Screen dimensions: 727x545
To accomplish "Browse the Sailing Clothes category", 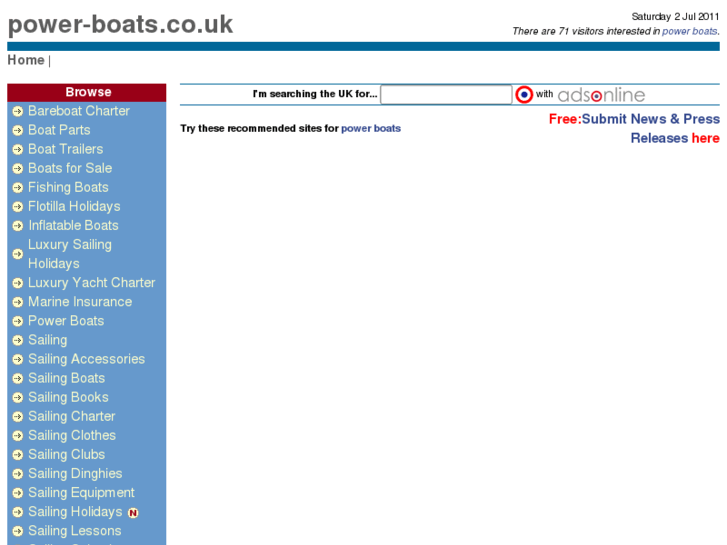I will click(72, 435).
